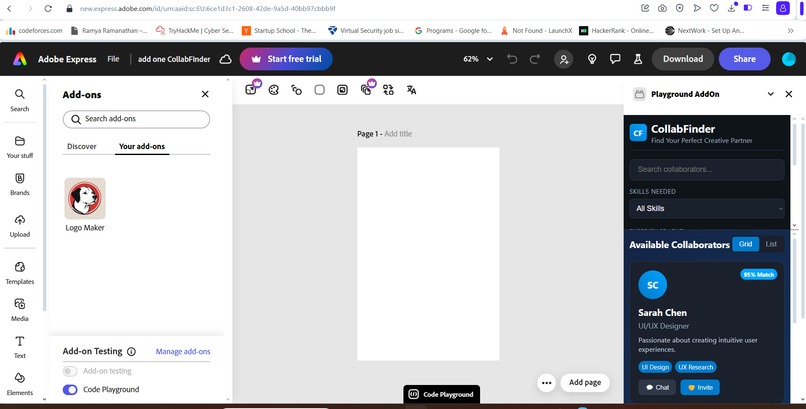This screenshot has width=806, height=409.
Task: Click the Adobe Express home logo
Action: [x=20, y=59]
